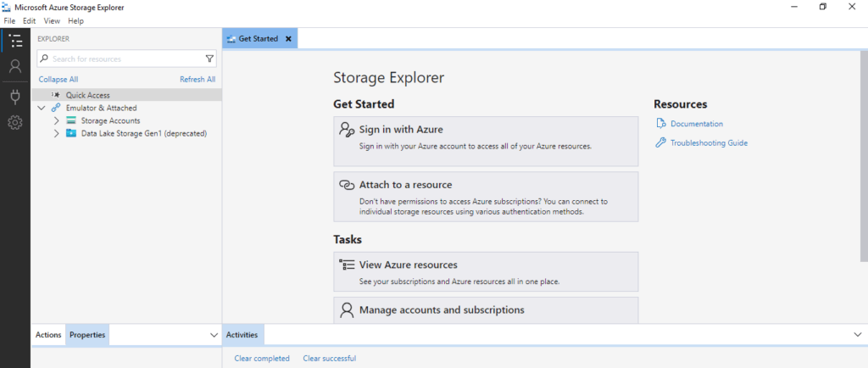Click the Attach to a resource card
This screenshot has height=368, width=868.
click(486, 197)
